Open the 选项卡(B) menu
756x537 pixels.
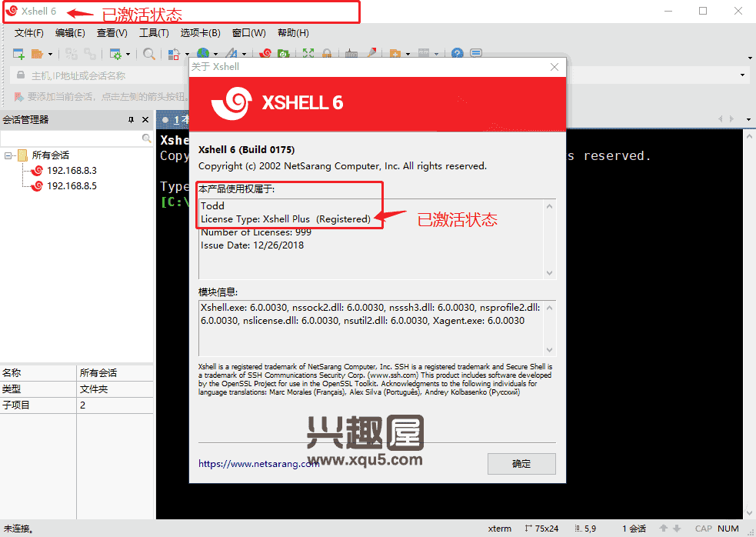coord(200,33)
